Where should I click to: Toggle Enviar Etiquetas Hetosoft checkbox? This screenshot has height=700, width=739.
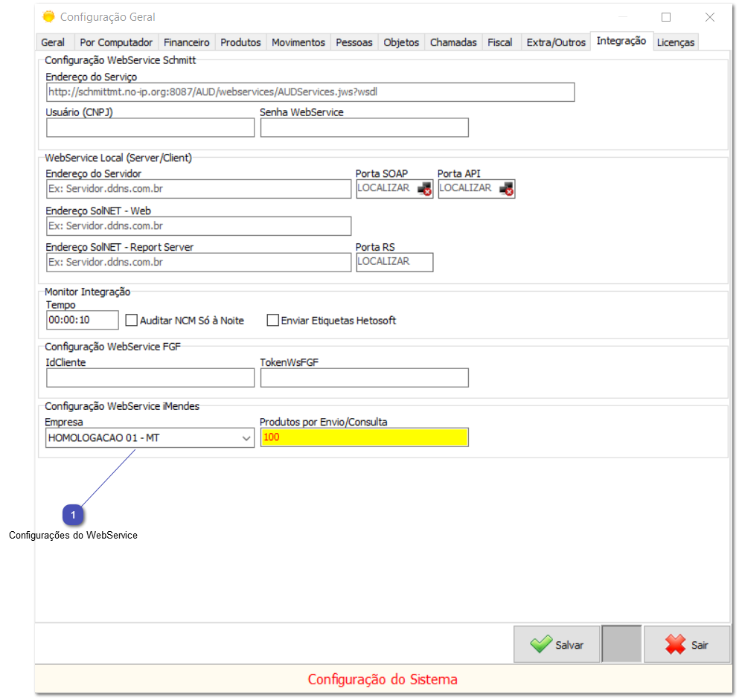coord(273,321)
